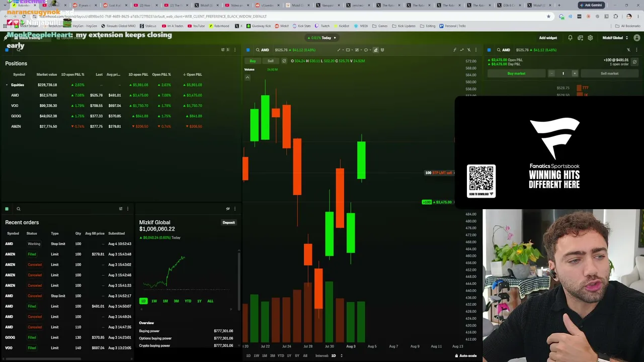
Task: Select 1M range on account chart
Action: click(x=165, y=301)
